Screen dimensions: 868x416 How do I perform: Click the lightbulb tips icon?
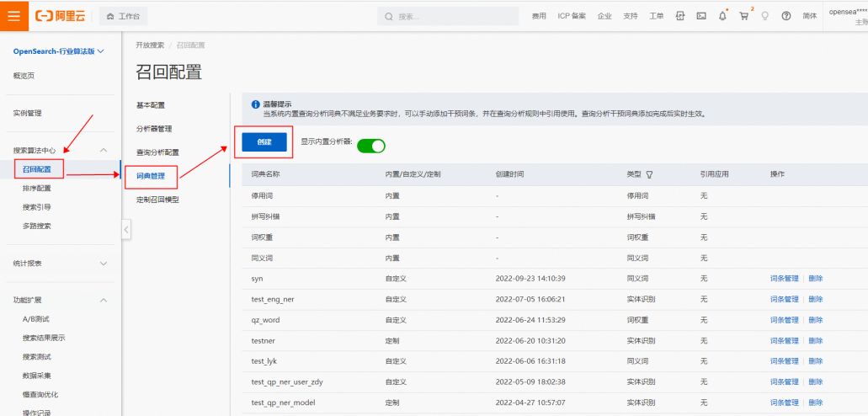[765, 16]
